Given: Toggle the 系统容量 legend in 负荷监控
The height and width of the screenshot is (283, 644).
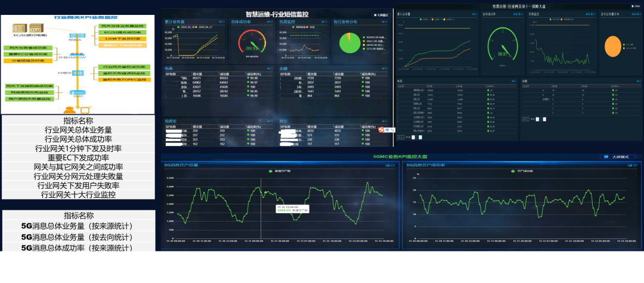Looking at the screenshot, I should (299, 27).
